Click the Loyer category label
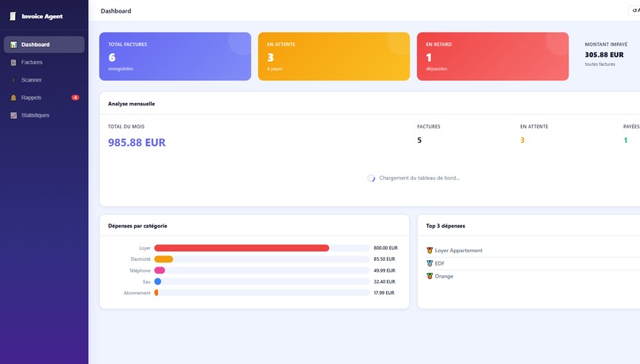 pyautogui.click(x=145, y=248)
